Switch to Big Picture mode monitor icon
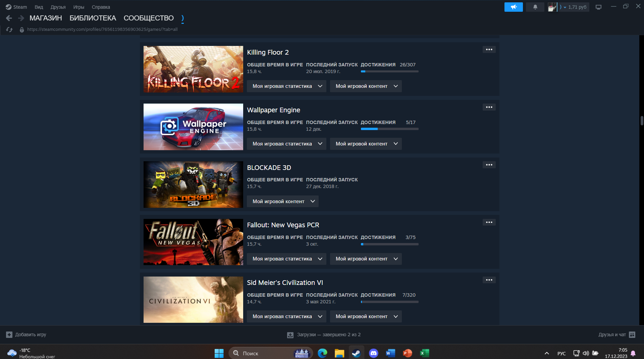The height and width of the screenshot is (359, 644). click(x=598, y=7)
